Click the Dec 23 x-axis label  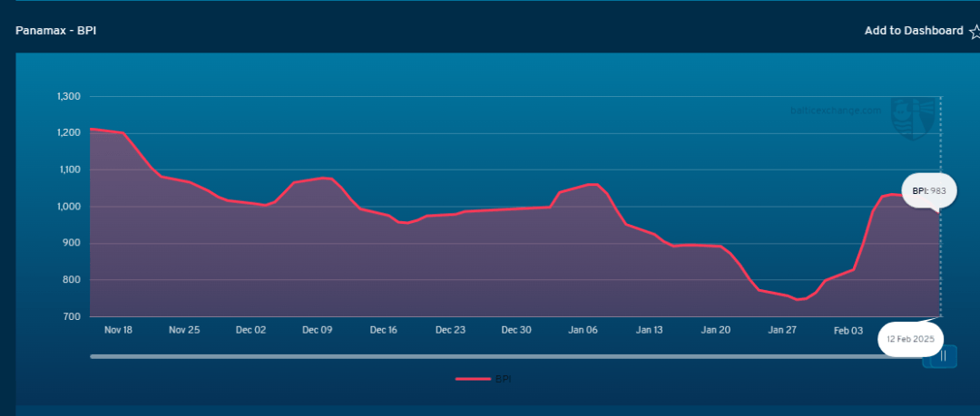451,331
